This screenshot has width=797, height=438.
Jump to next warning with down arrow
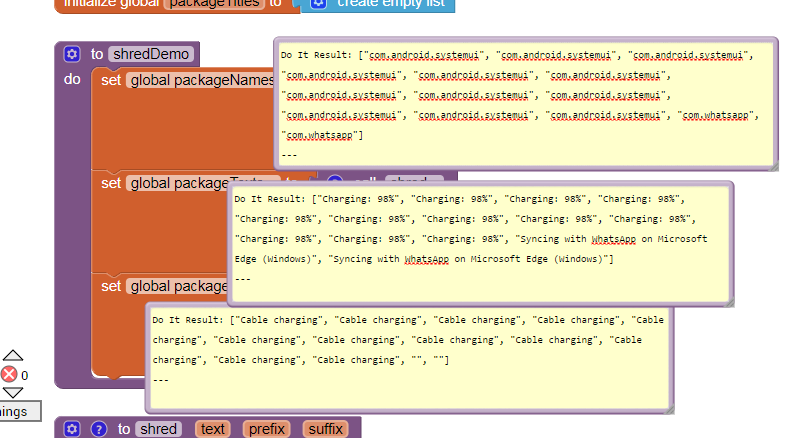(12, 393)
